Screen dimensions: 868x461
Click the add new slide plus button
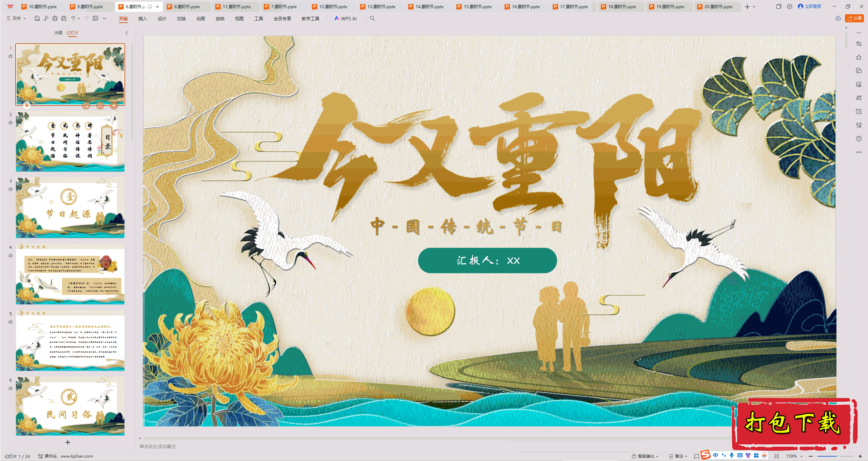(x=68, y=442)
